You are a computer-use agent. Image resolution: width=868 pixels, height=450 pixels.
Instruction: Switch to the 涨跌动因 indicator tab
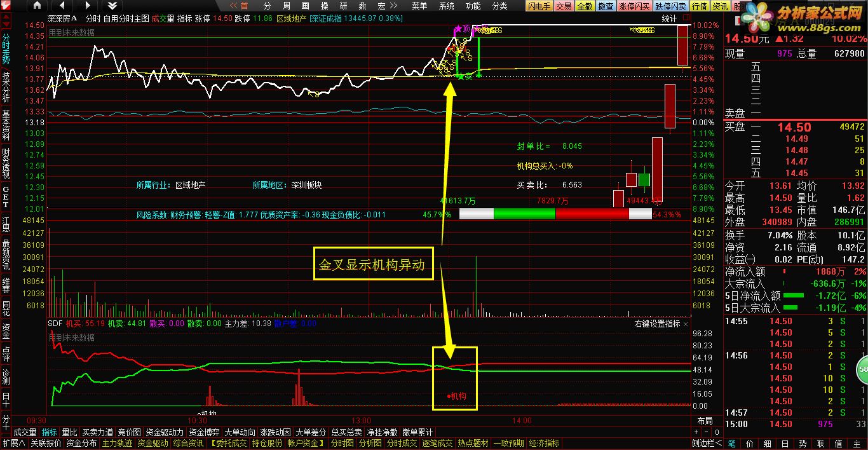275,432
